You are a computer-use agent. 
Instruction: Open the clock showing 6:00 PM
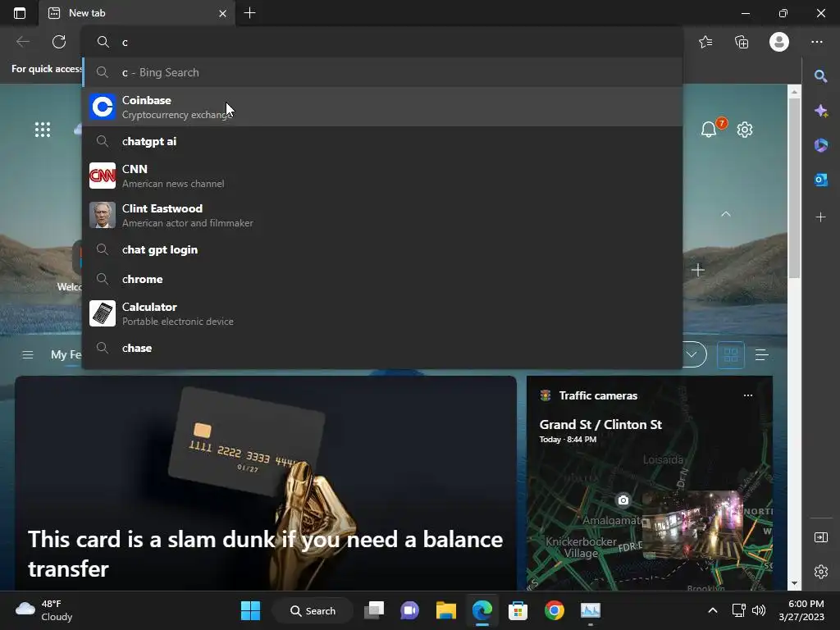pyautogui.click(x=801, y=610)
